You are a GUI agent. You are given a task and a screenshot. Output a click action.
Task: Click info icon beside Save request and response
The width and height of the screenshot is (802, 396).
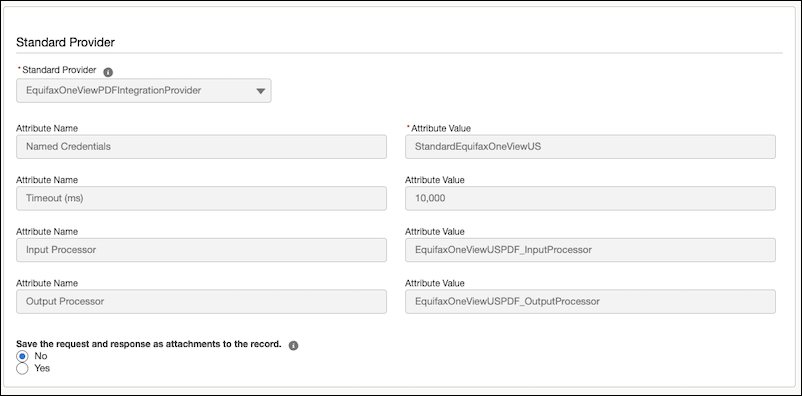293,345
